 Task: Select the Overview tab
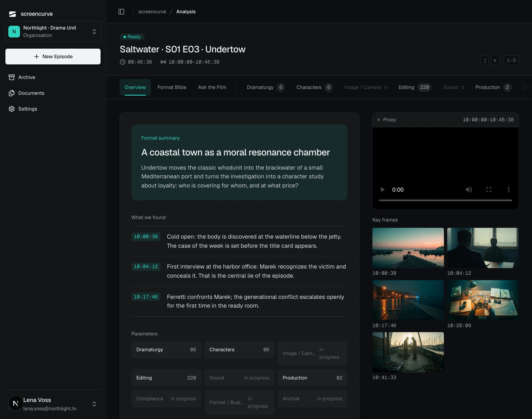click(135, 87)
